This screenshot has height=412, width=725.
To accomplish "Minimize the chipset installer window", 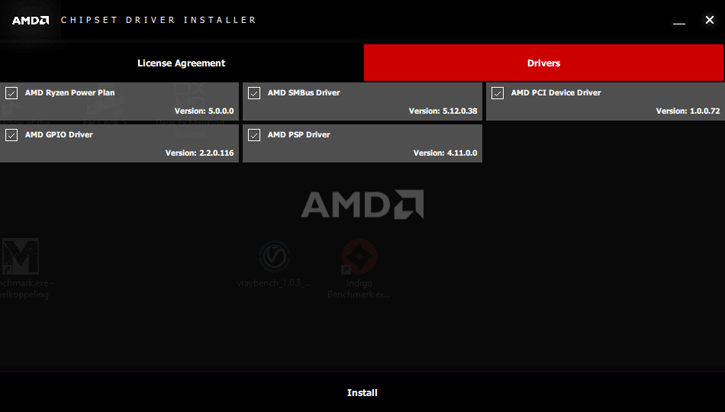I will pos(680,21).
